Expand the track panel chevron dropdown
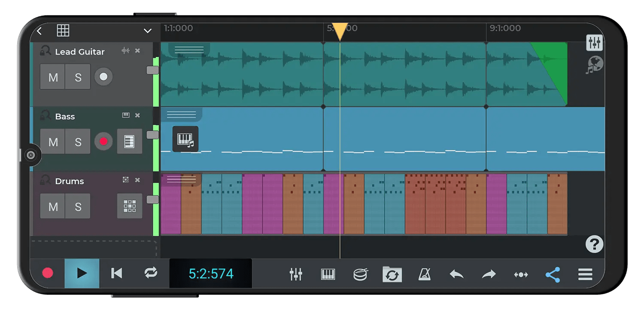This screenshot has height=310, width=644. (148, 30)
